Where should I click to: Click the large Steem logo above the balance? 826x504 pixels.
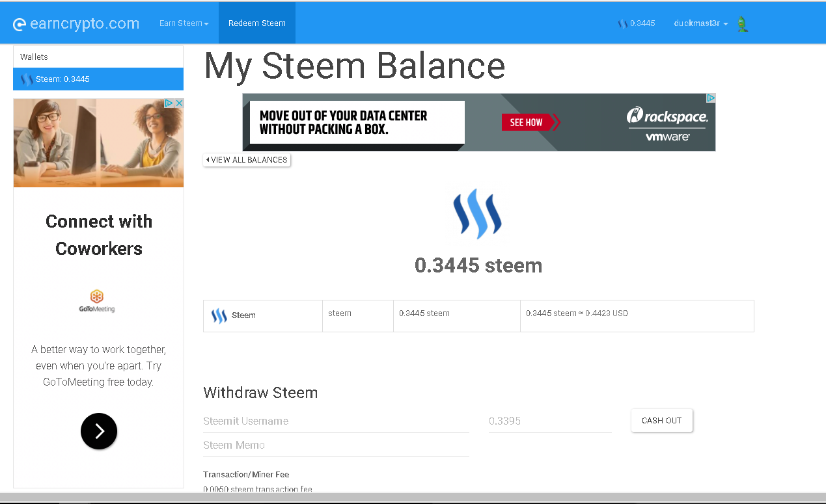coord(478,213)
